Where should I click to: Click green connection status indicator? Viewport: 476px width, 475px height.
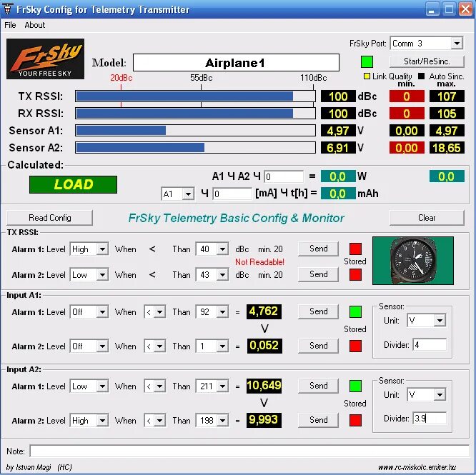(367, 61)
